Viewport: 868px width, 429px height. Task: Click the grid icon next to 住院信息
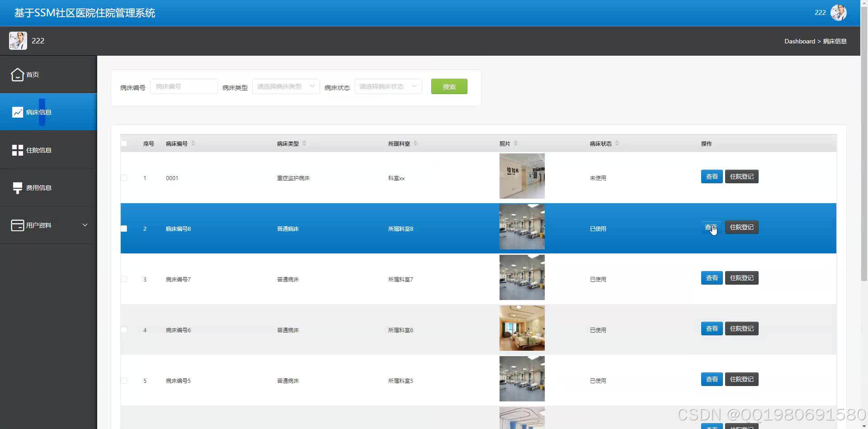pos(17,150)
